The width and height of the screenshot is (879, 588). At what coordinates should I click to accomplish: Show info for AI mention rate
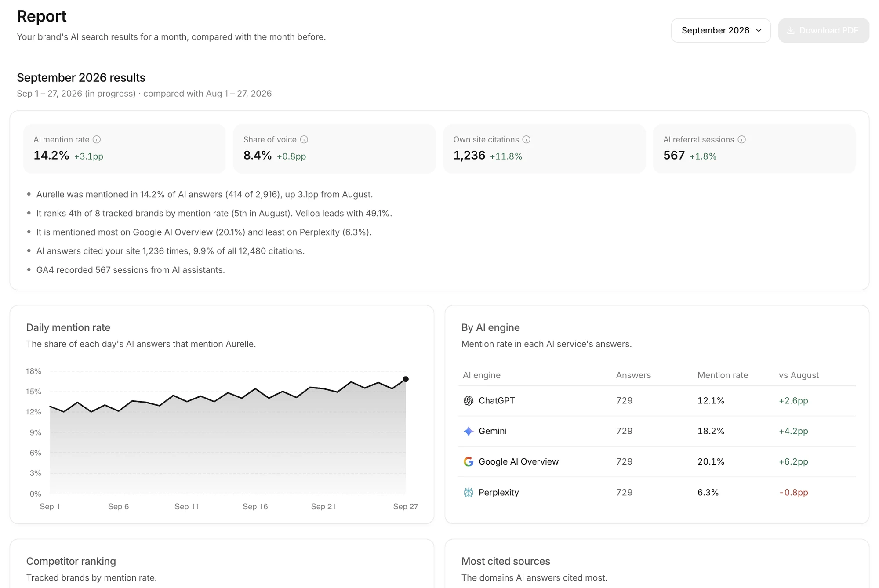97,139
